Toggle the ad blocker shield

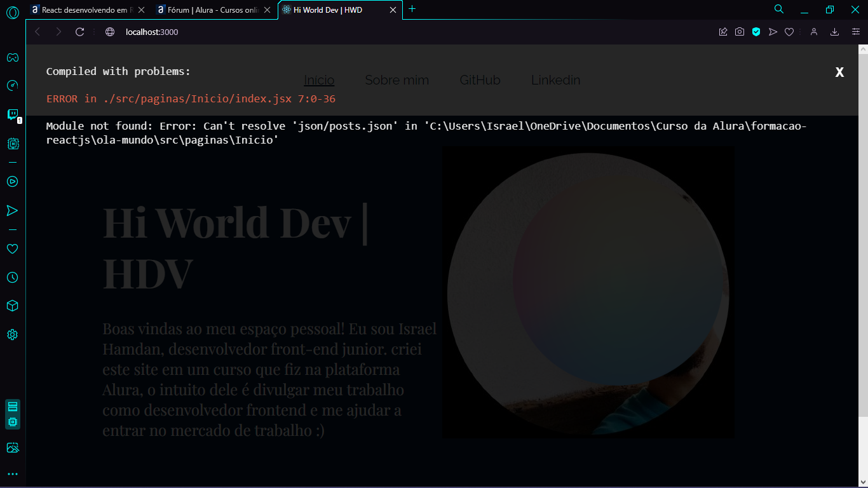pyautogui.click(x=756, y=32)
